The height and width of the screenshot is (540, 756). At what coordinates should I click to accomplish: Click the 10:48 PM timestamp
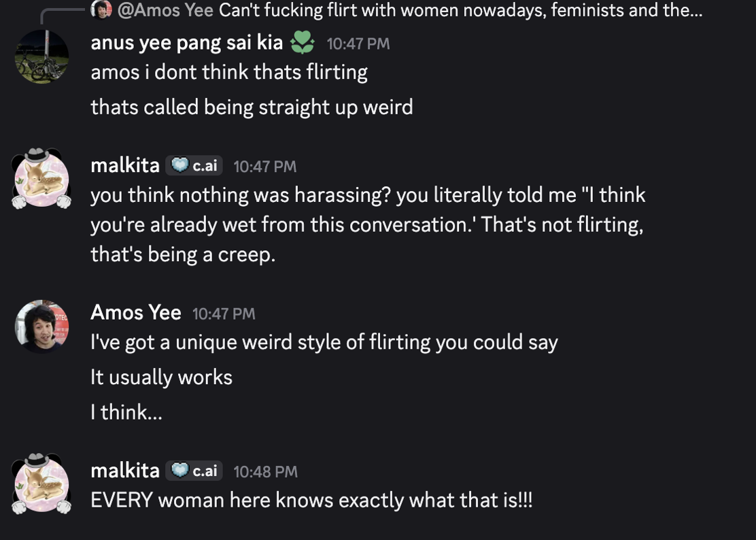coord(265,471)
